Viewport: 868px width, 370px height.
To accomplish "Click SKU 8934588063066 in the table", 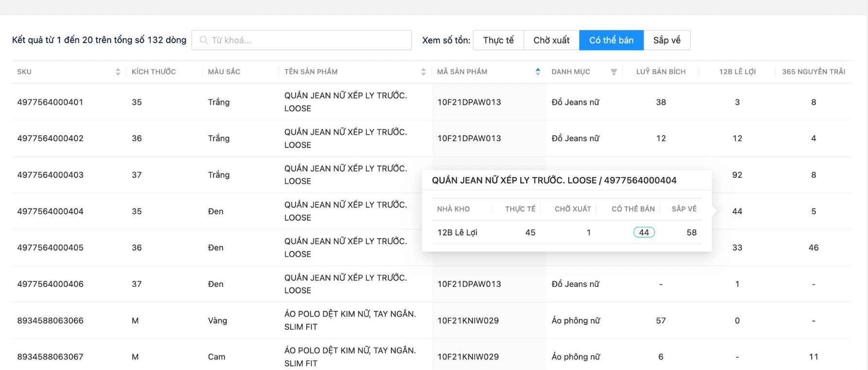I will click(x=50, y=320).
